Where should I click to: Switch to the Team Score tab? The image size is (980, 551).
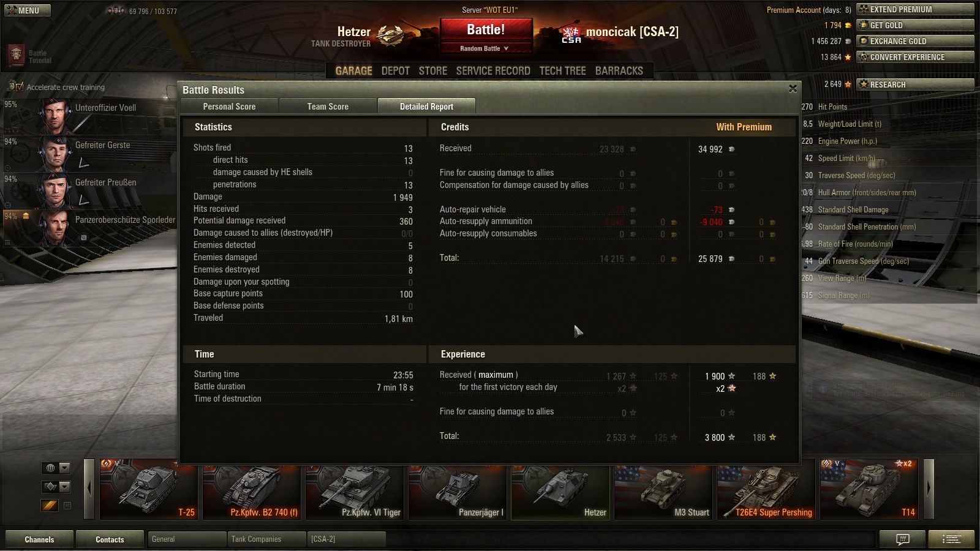coord(328,107)
